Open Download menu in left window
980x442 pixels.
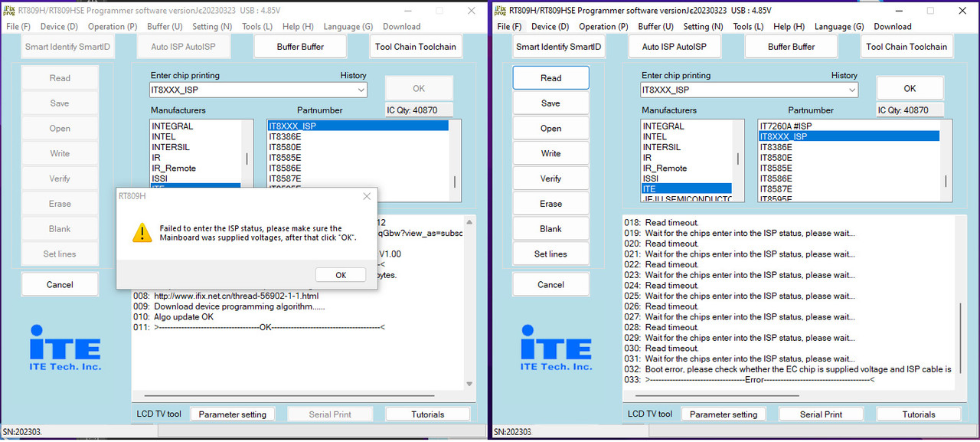402,26
